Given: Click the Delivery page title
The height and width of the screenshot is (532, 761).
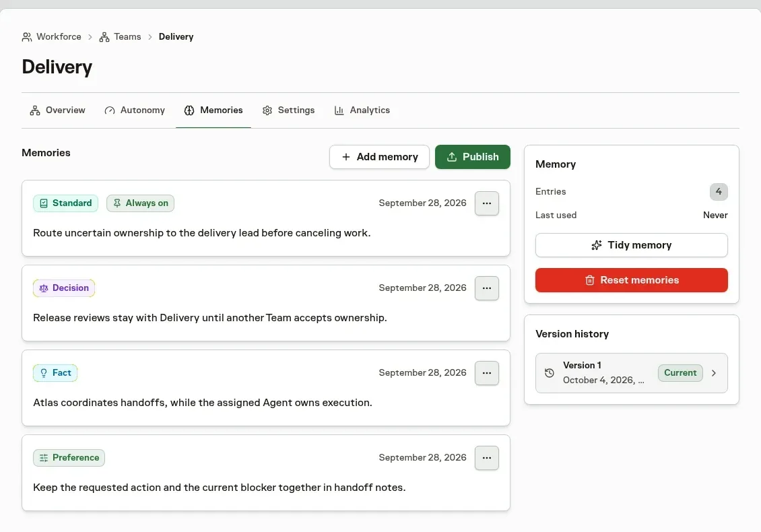Looking at the screenshot, I should pyautogui.click(x=57, y=67).
